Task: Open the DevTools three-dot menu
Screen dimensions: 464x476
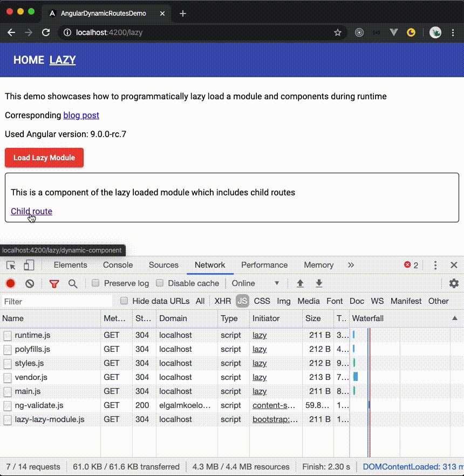Action: tap(435, 265)
